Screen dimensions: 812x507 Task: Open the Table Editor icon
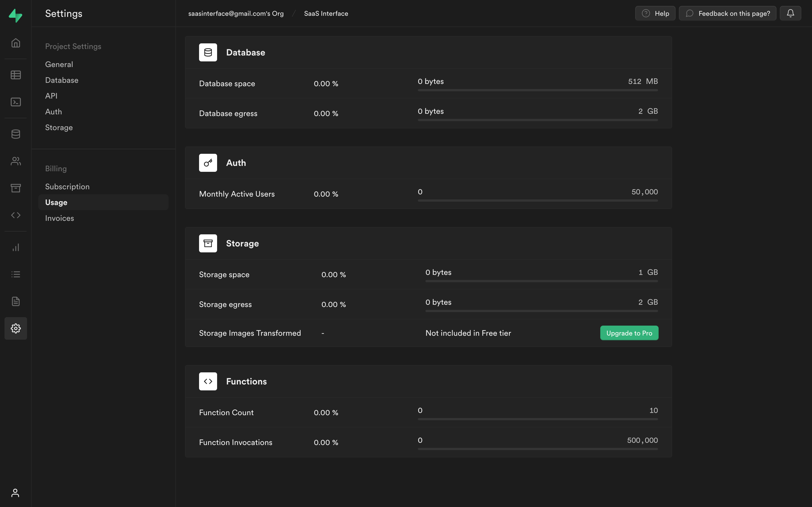[16, 75]
